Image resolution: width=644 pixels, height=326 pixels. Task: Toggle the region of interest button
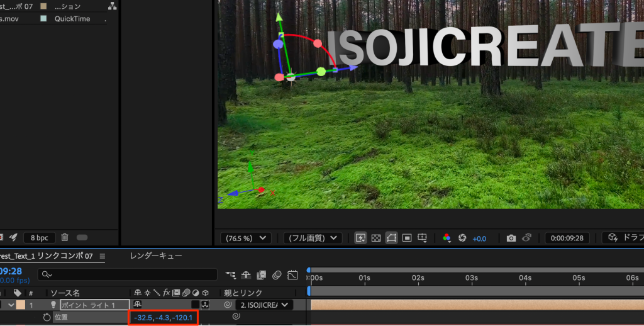[407, 238]
